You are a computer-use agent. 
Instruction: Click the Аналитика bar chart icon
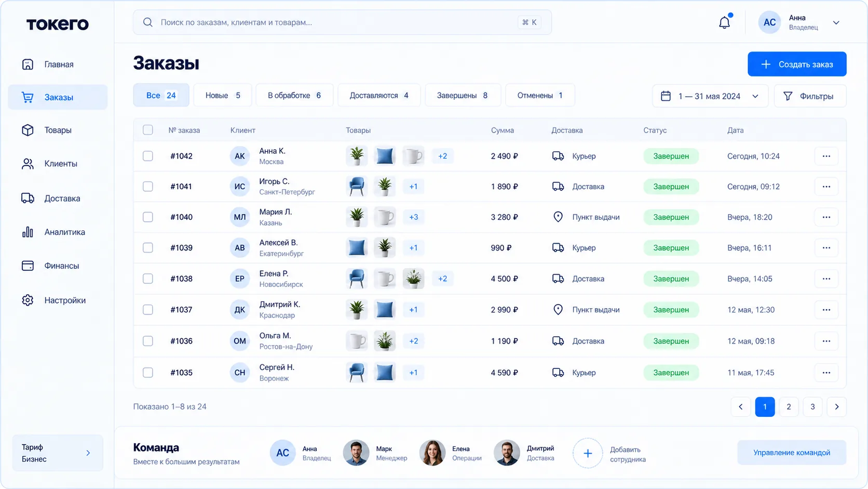(x=28, y=232)
